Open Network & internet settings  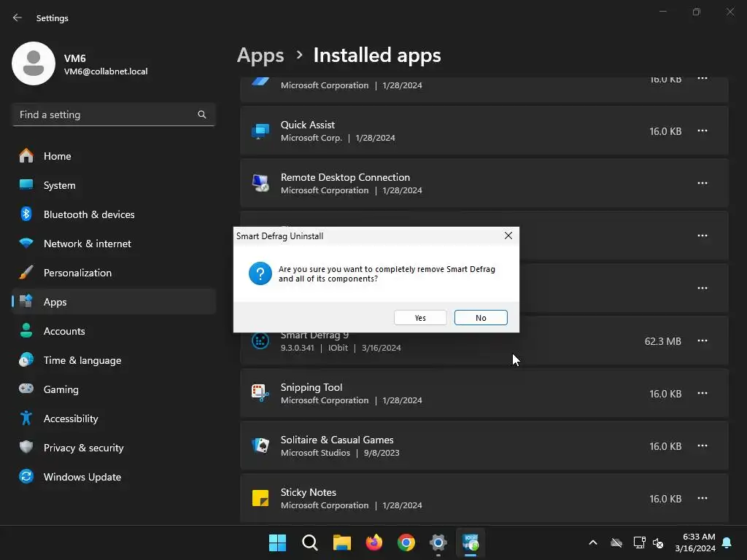(x=114, y=244)
